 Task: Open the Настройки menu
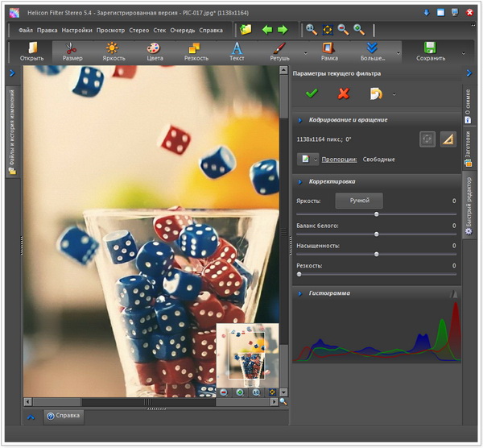(x=76, y=30)
